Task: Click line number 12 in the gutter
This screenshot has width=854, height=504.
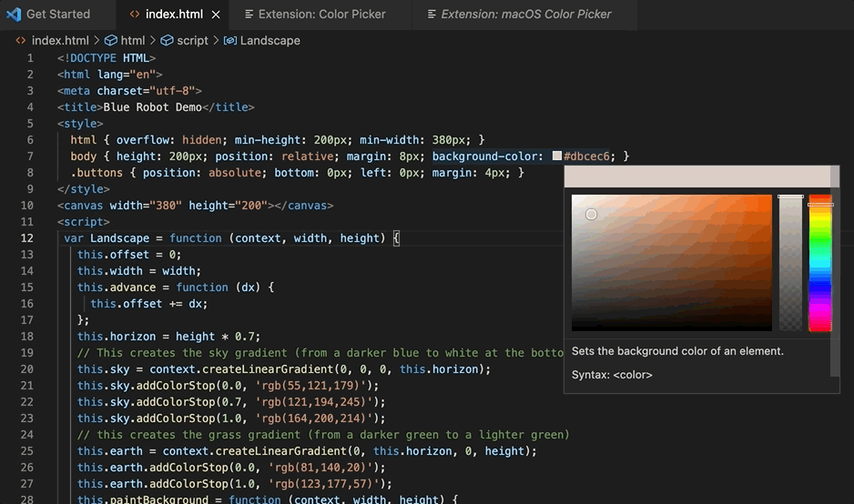Action: point(29,238)
